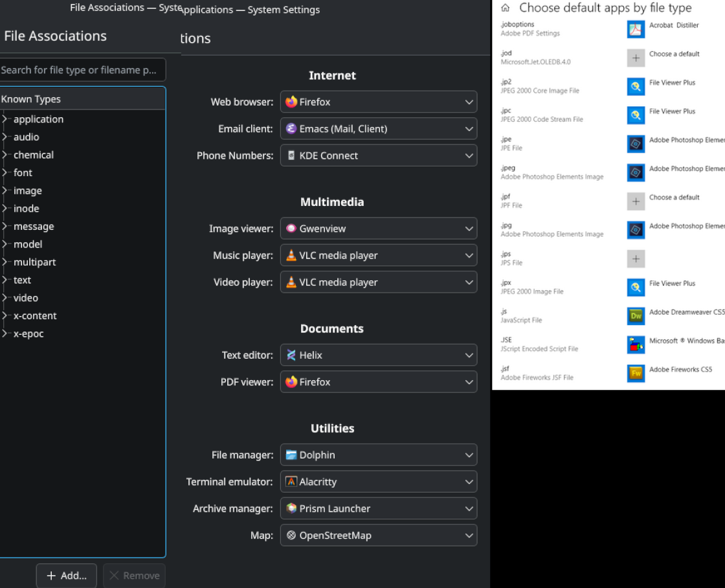Click Choose a default for .jod
The height and width of the screenshot is (588, 725).
click(674, 54)
